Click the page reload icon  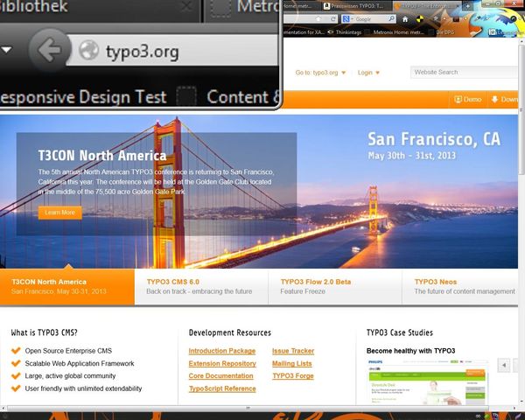coord(333,19)
